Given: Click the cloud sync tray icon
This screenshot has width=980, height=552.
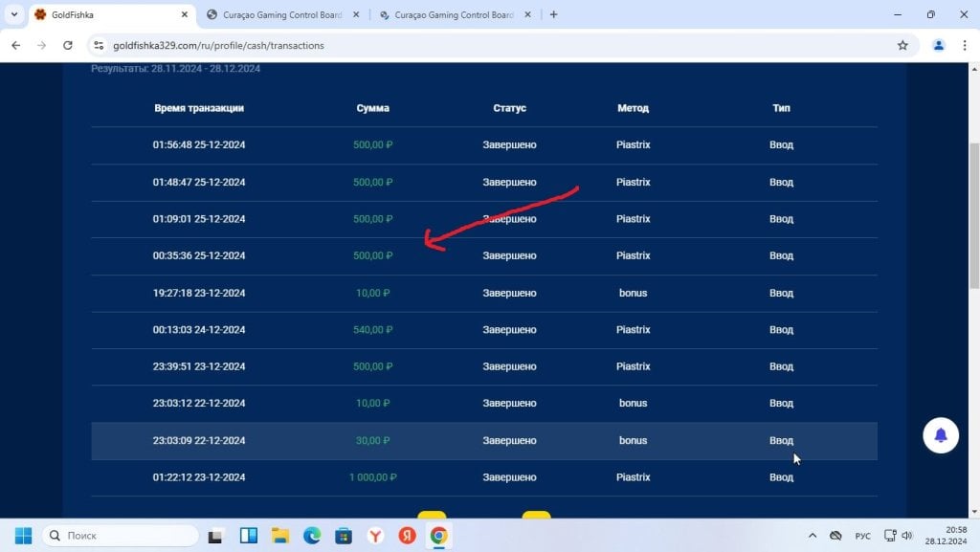Looking at the screenshot, I should click(835, 536).
